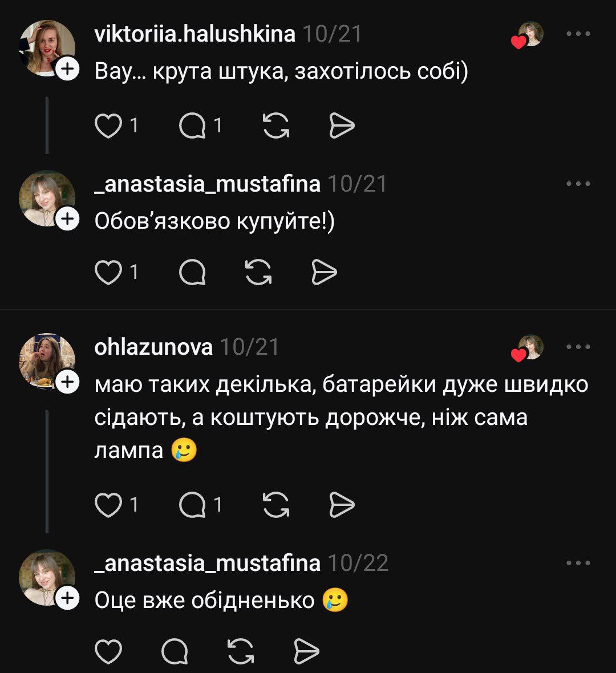616x673 pixels.
Task: Reply to the 'Обов'язково купуйте!' comment
Action: click(192, 273)
